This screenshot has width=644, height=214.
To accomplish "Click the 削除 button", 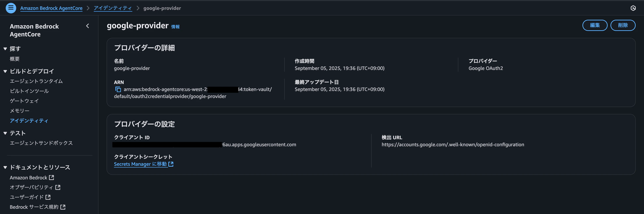I will pyautogui.click(x=623, y=25).
